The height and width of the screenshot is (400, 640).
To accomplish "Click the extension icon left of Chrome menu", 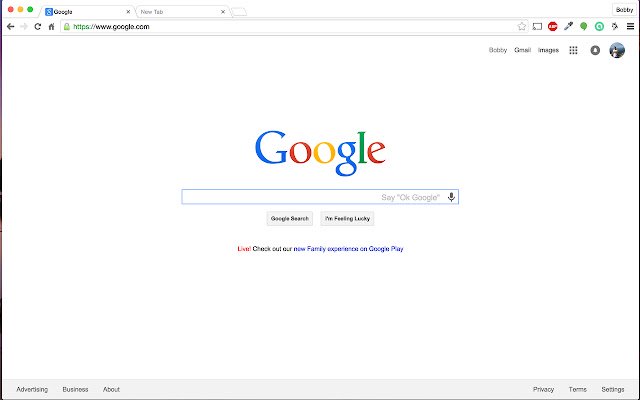I will tap(615, 27).
